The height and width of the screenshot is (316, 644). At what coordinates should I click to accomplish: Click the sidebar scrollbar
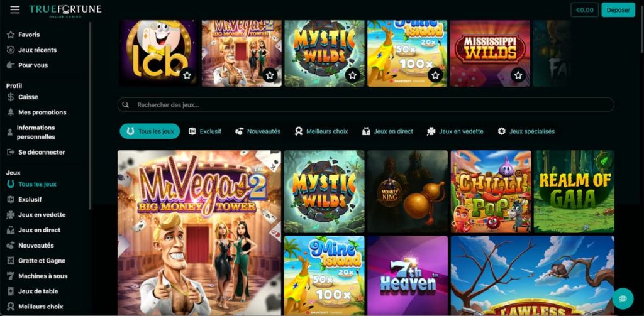[90, 115]
